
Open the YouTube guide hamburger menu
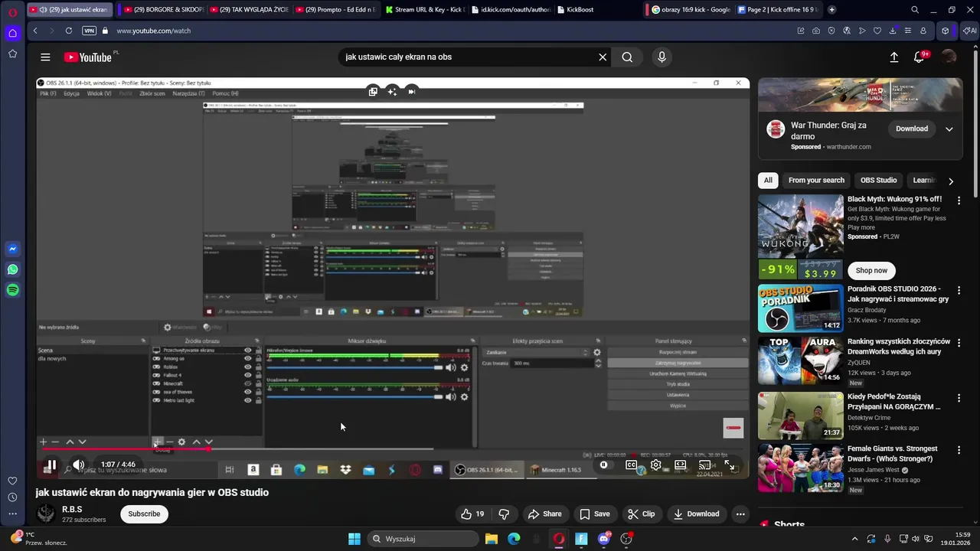click(x=45, y=57)
